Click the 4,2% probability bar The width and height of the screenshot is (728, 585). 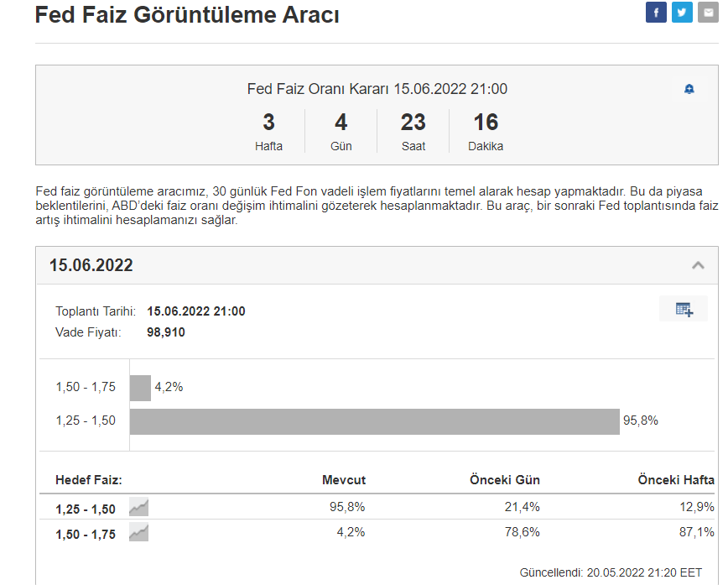pyautogui.click(x=140, y=388)
